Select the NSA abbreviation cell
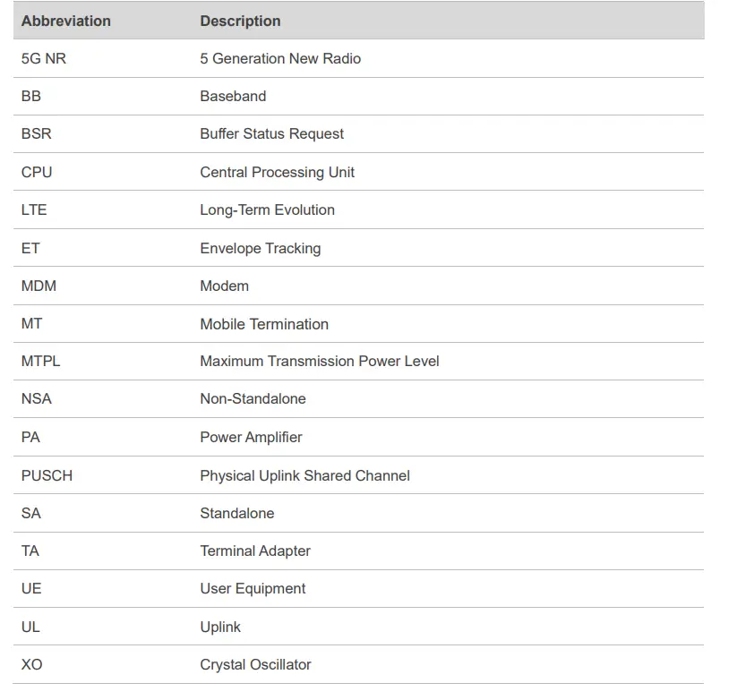Viewport: 737px width, 700px height. (x=37, y=399)
